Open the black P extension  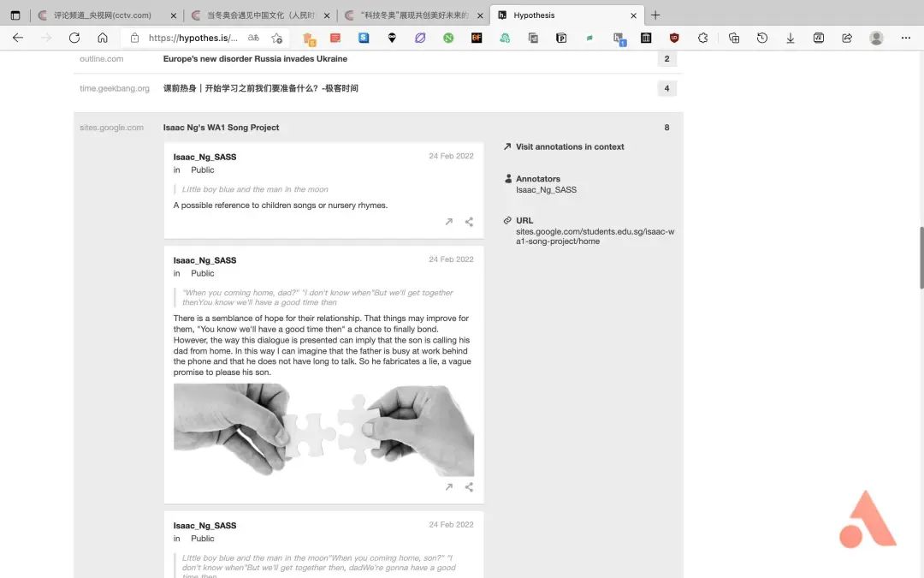coord(561,38)
